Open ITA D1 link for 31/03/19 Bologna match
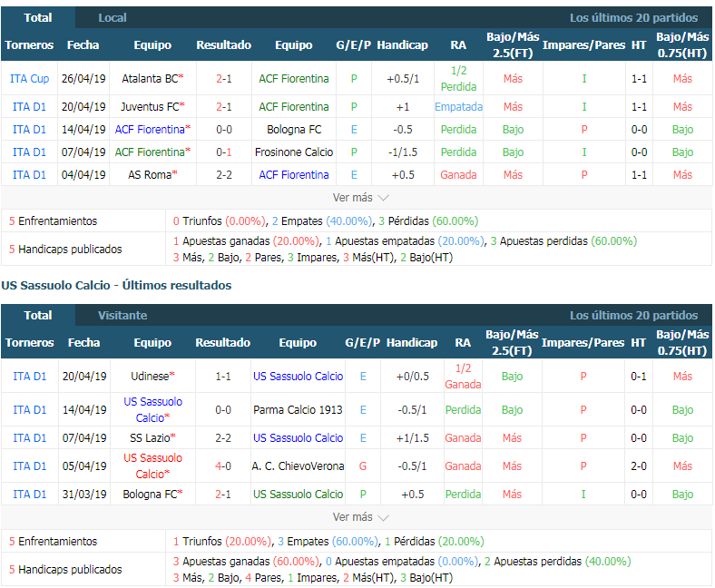 [x=30, y=494]
